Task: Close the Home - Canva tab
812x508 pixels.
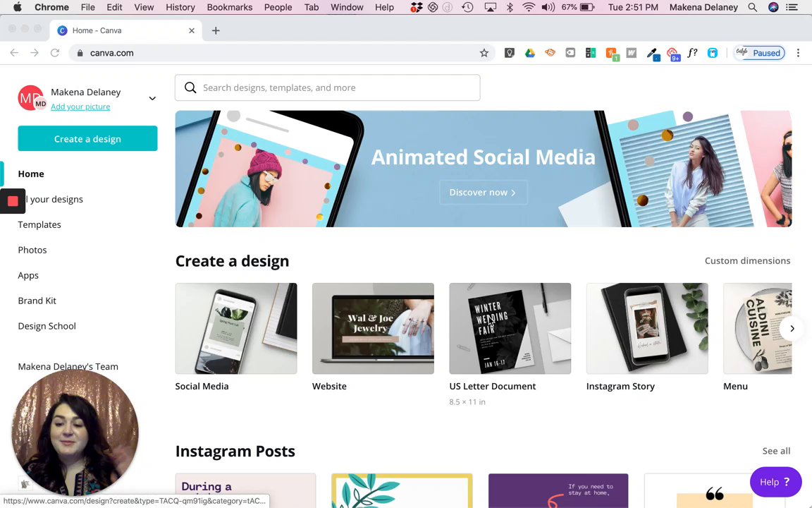Action: click(192, 30)
